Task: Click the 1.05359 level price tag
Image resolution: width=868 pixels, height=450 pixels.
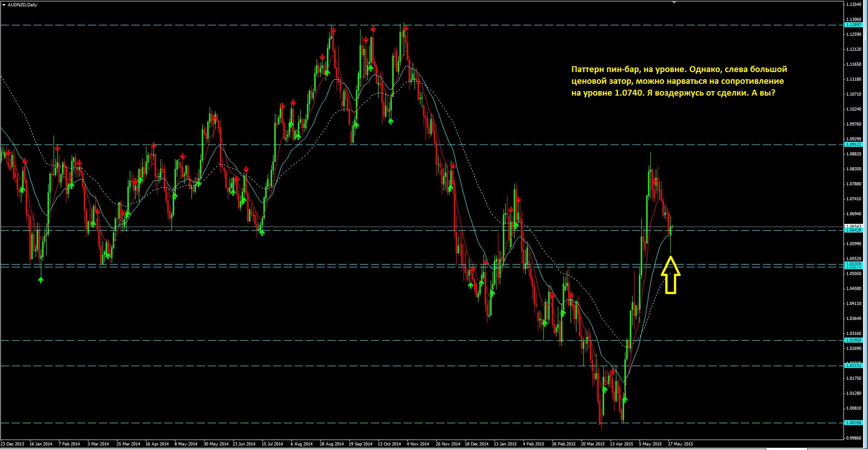Action: (853, 264)
